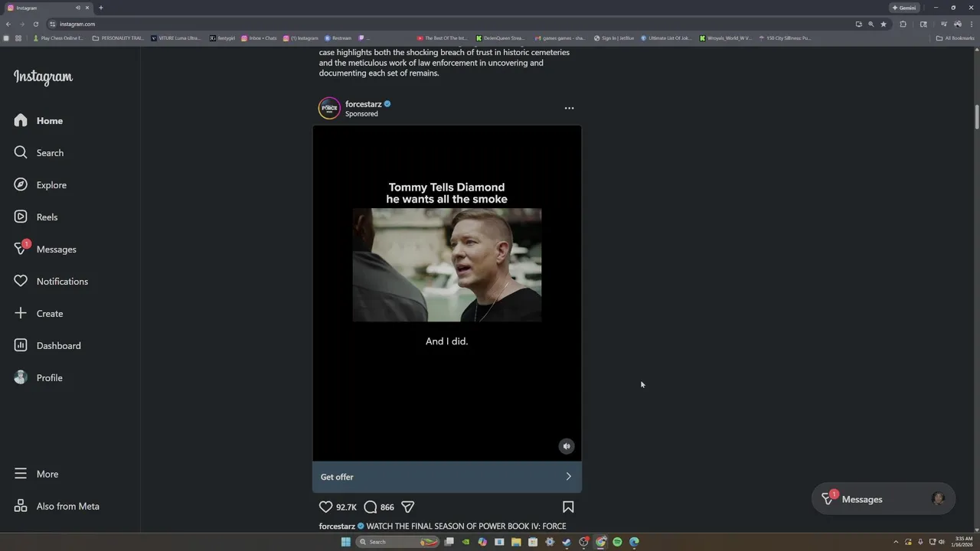
Task: Create a new post
Action: (38, 314)
